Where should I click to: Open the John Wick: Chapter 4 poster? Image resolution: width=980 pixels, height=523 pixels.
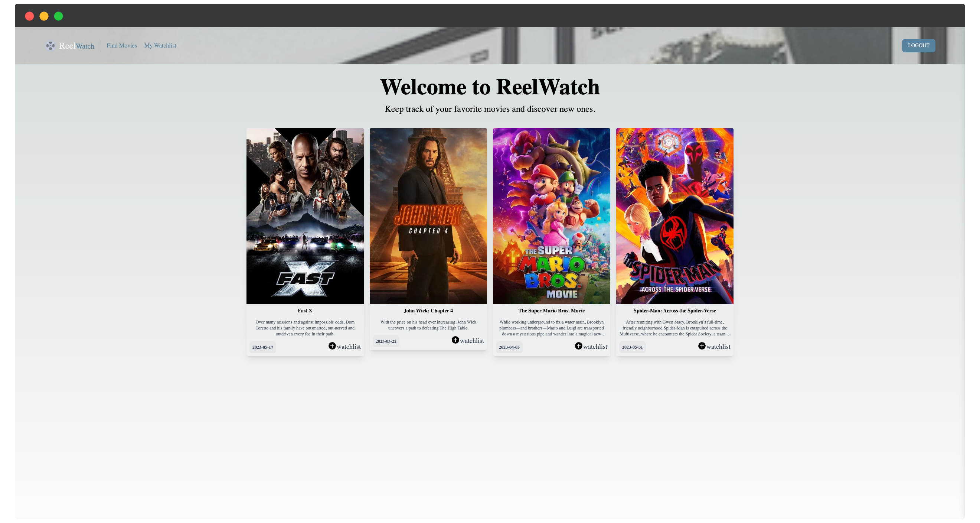coord(428,216)
